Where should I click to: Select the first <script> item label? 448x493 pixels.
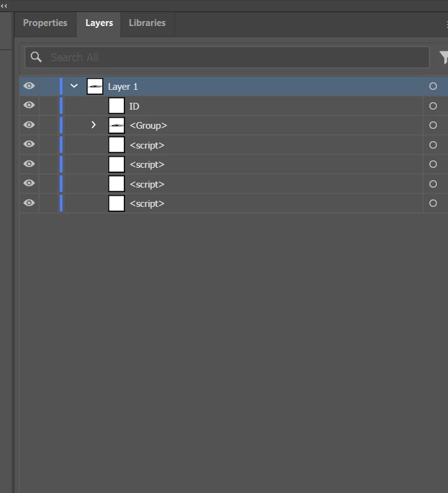(147, 146)
